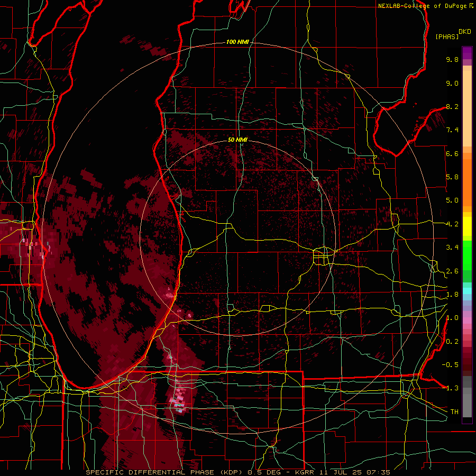
Task: Click the 4.2 scale value
Action: [x=452, y=224]
